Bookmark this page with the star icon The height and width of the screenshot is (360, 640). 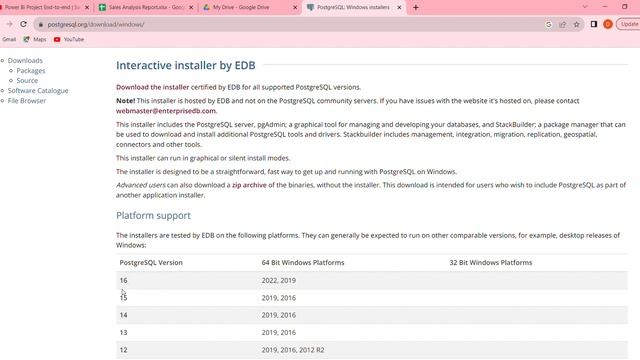point(576,24)
